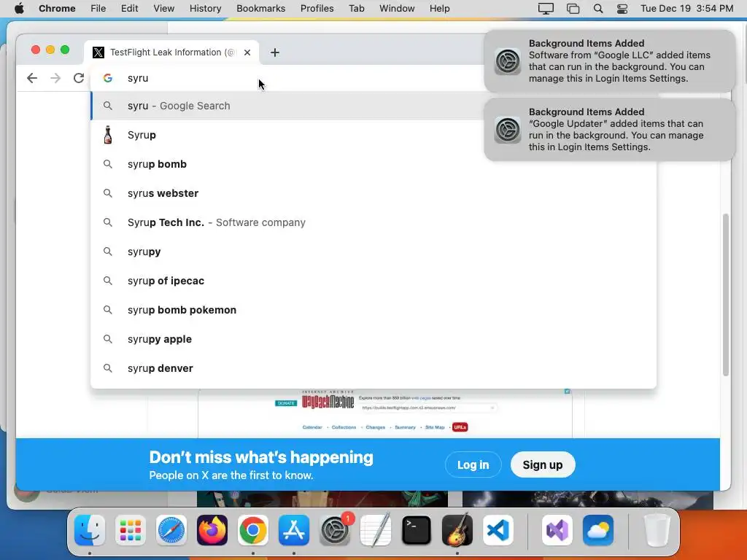This screenshot has height=560, width=747.
Task: Click the Chrome back arrow button
Action: pos(32,78)
